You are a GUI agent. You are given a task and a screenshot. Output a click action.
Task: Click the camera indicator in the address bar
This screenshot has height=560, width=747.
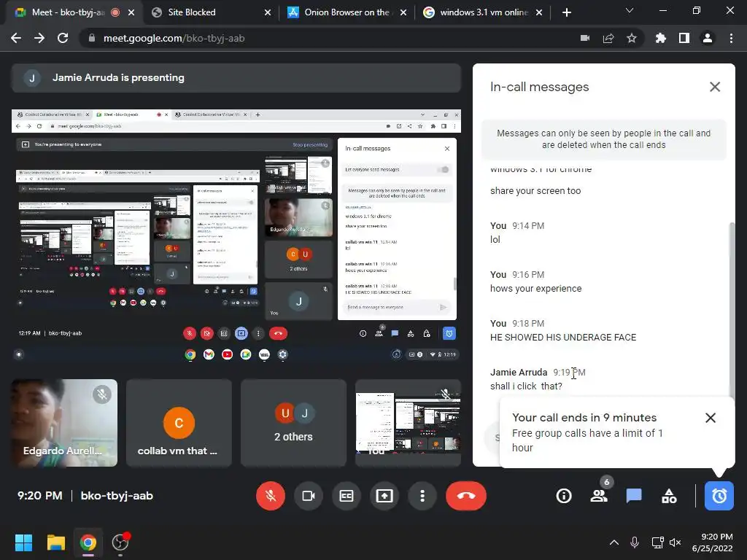click(585, 38)
